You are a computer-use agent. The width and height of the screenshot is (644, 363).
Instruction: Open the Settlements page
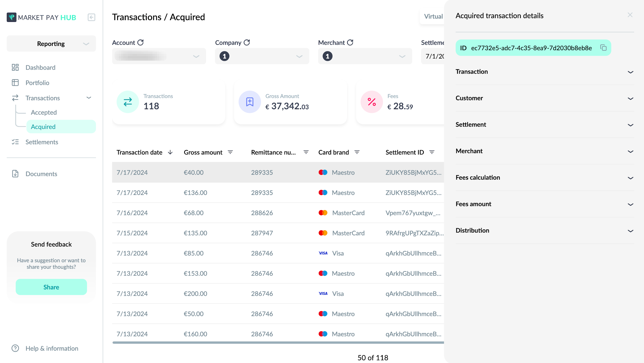[x=42, y=142]
